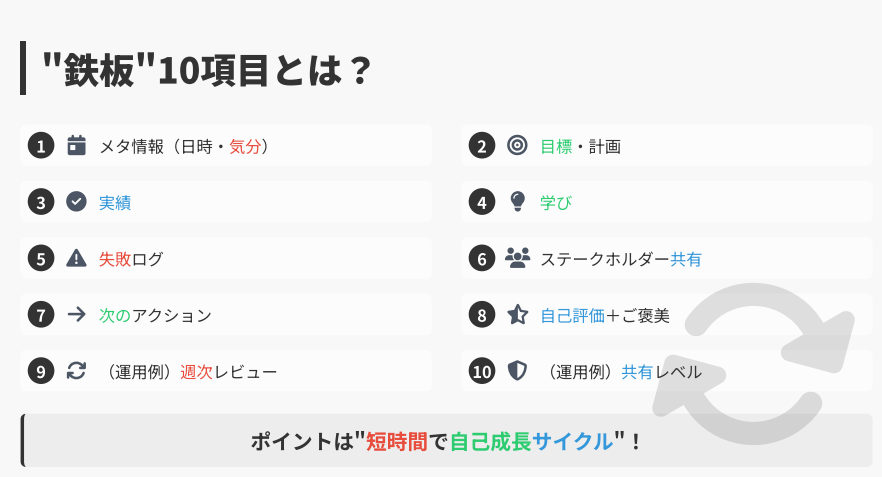Select the 失敗ログ item text
The image size is (882, 477).
pyautogui.click(x=130, y=259)
